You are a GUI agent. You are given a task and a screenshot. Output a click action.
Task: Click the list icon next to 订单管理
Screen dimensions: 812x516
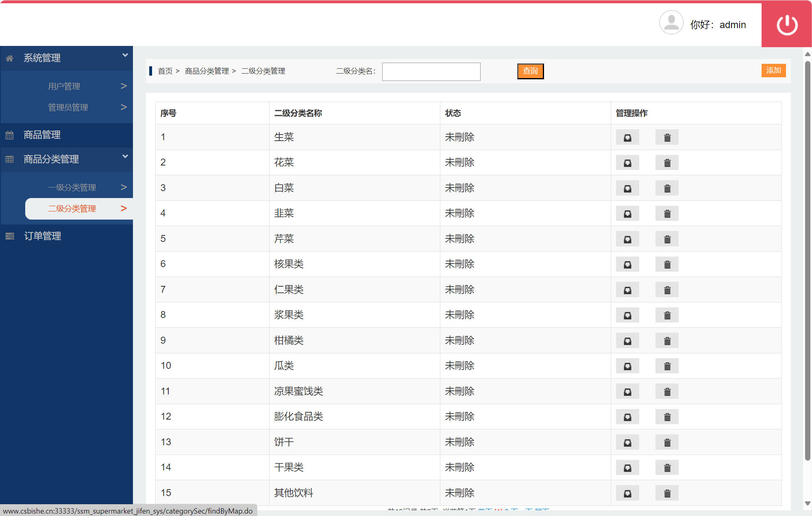point(9,236)
